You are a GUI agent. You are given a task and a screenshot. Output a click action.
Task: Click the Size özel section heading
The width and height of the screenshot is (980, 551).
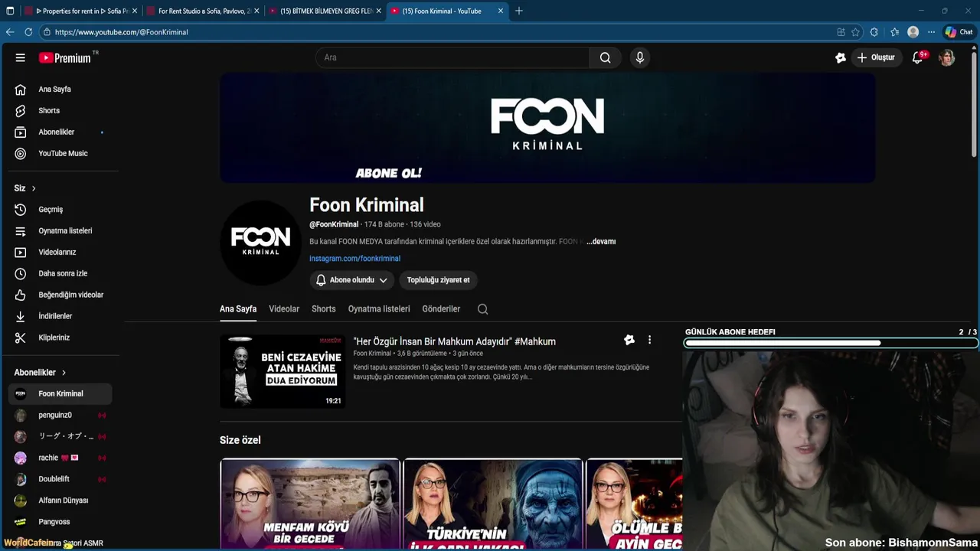pyautogui.click(x=240, y=441)
